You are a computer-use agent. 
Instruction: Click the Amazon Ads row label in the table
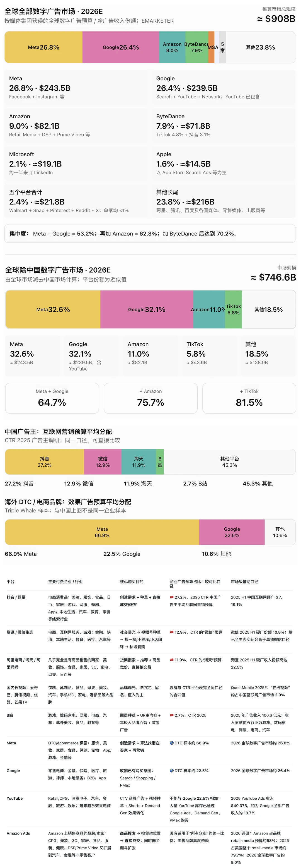pos(18,833)
